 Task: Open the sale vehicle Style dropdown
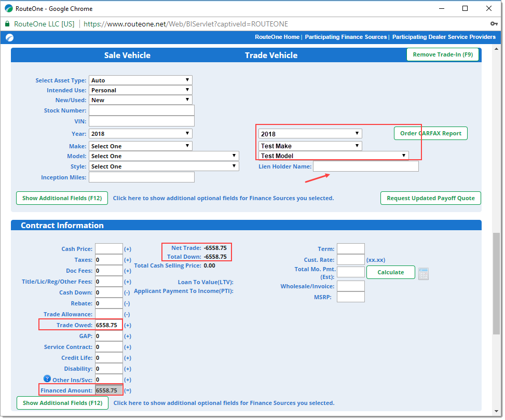tap(164, 166)
